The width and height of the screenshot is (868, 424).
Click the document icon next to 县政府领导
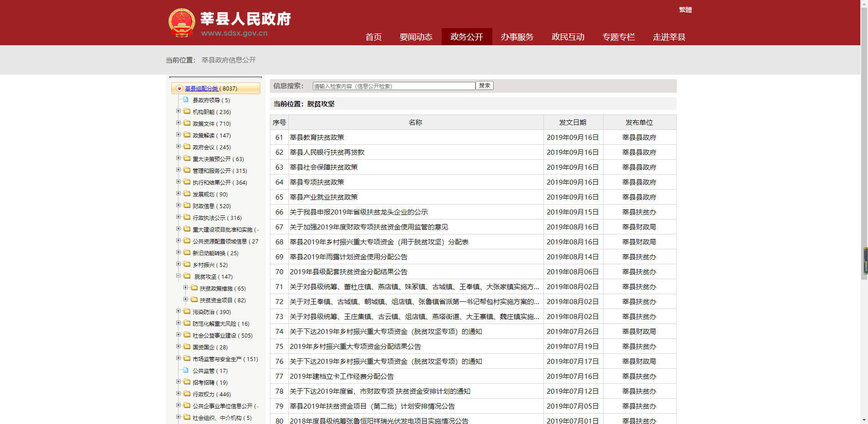[x=186, y=100]
